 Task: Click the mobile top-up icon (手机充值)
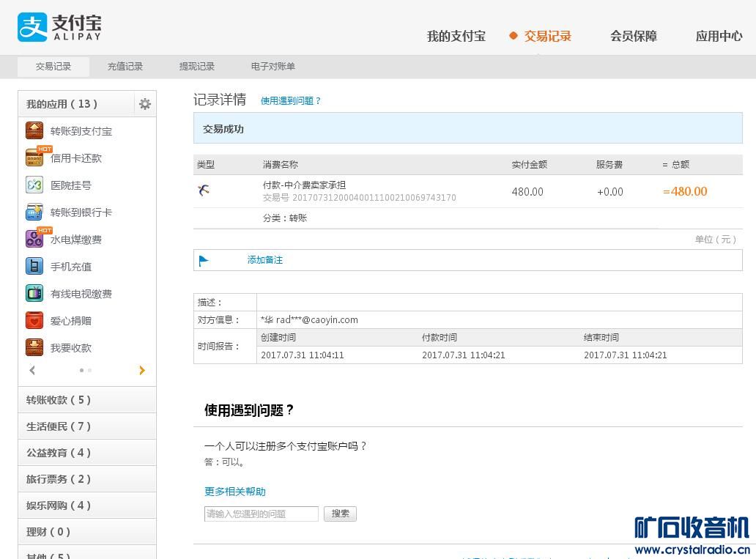click(x=34, y=266)
